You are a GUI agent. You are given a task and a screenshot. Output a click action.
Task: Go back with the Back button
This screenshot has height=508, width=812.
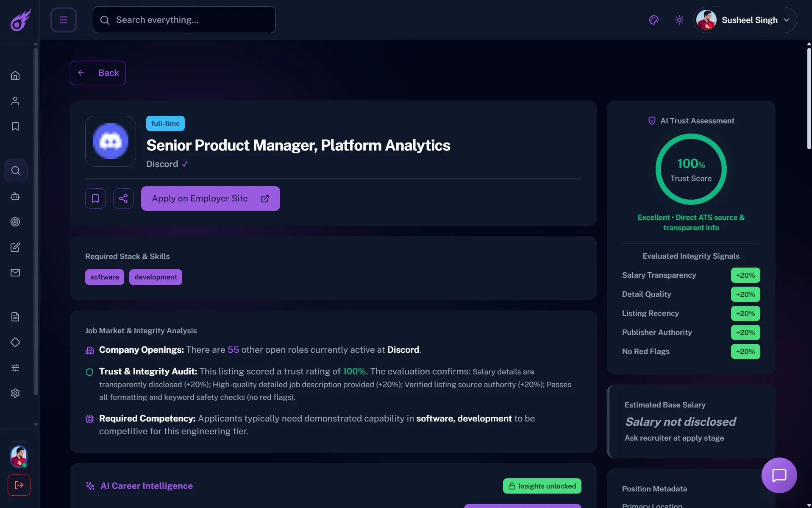pos(98,73)
